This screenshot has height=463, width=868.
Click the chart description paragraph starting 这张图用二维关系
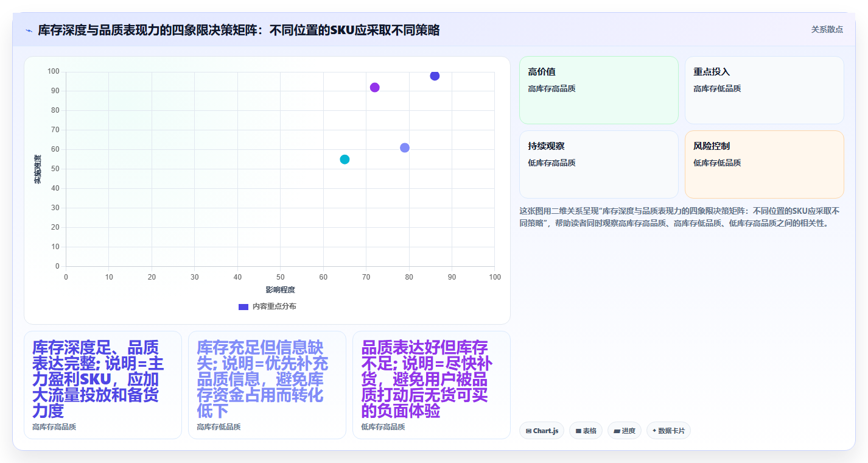tap(681, 217)
